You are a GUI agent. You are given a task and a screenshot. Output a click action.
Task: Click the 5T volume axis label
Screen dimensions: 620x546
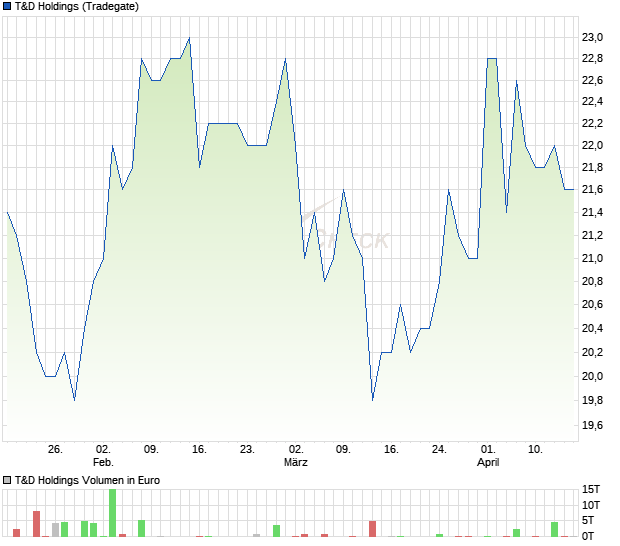click(588, 520)
